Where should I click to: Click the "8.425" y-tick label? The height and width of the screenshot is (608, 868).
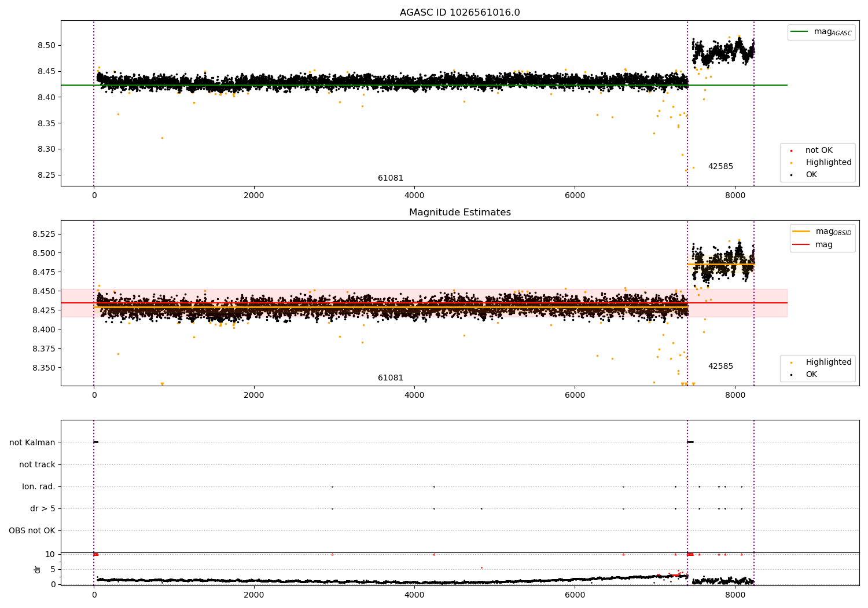coord(44,311)
